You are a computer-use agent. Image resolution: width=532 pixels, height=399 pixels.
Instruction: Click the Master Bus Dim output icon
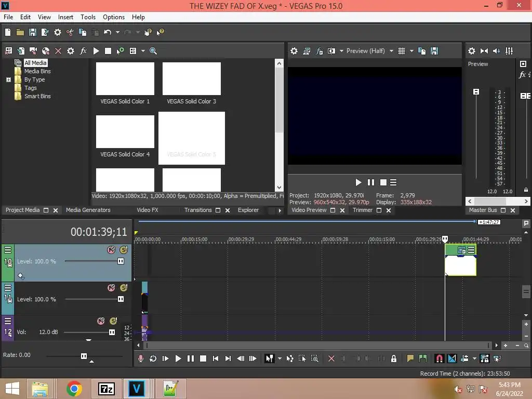point(497,51)
